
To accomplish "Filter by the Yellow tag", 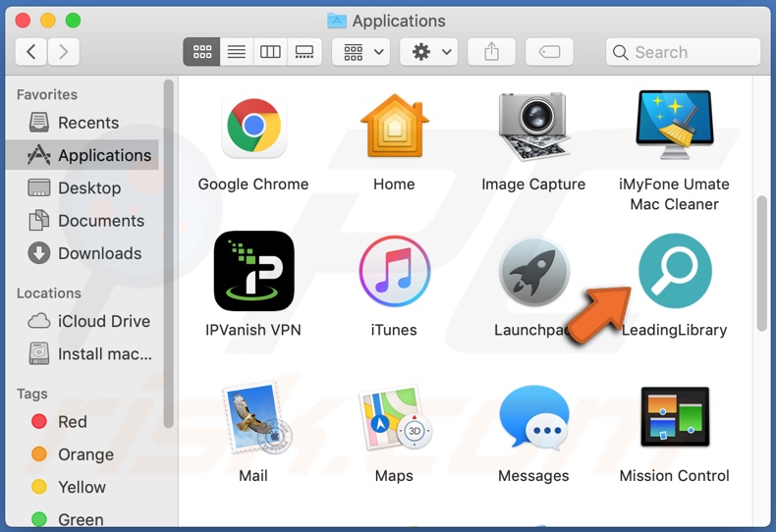I will pos(82,487).
